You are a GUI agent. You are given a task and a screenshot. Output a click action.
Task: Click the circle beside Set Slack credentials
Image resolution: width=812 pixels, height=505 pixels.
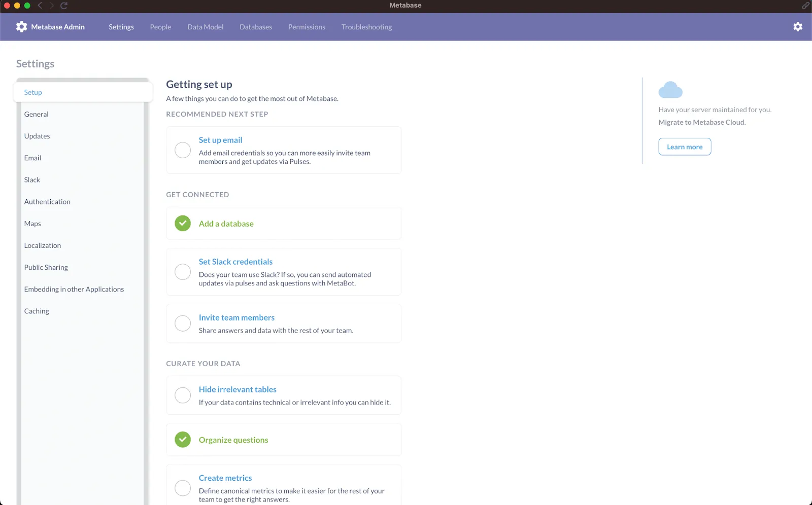tap(183, 272)
